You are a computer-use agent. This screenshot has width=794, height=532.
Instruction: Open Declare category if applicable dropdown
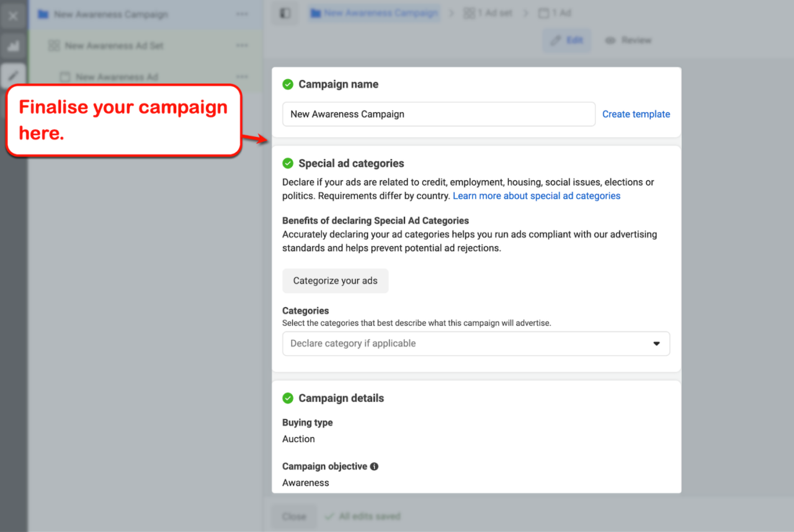[x=476, y=344]
